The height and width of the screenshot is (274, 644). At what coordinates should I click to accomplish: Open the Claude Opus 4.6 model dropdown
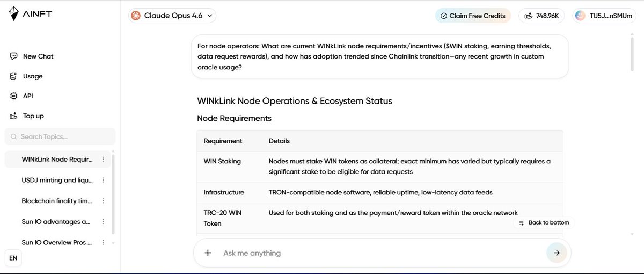coord(173,16)
